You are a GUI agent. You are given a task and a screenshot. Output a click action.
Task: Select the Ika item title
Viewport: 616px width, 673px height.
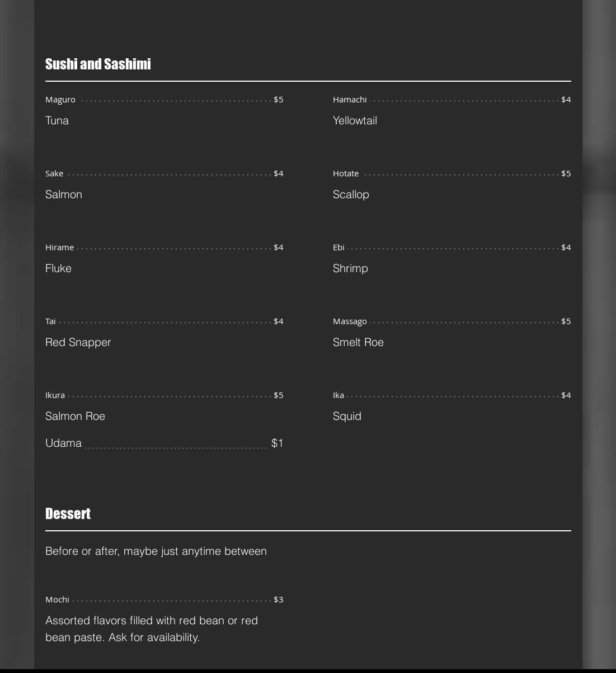338,395
